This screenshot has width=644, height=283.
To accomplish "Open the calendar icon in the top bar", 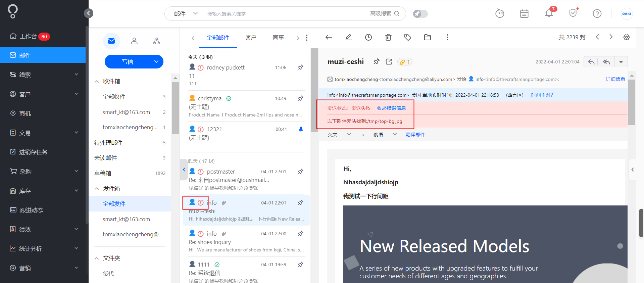I will point(524,13).
